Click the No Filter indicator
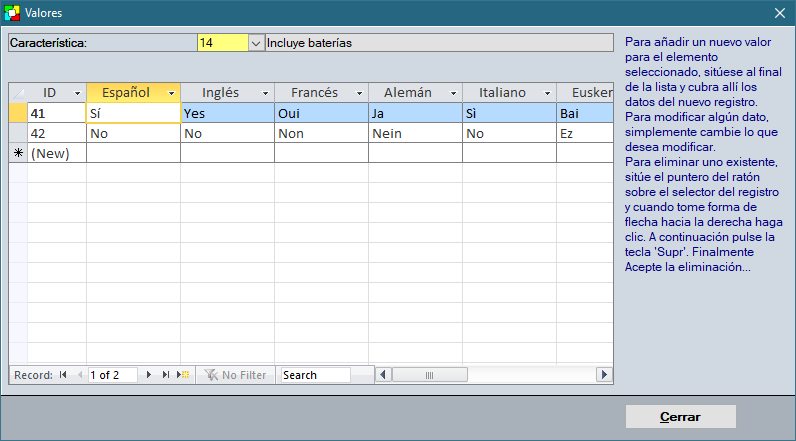796x441 pixels. click(x=236, y=375)
